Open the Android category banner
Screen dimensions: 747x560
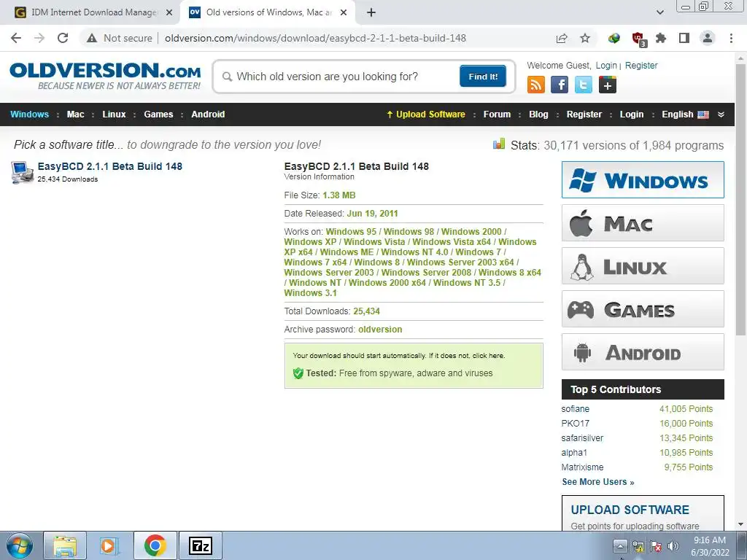[643, 352]
